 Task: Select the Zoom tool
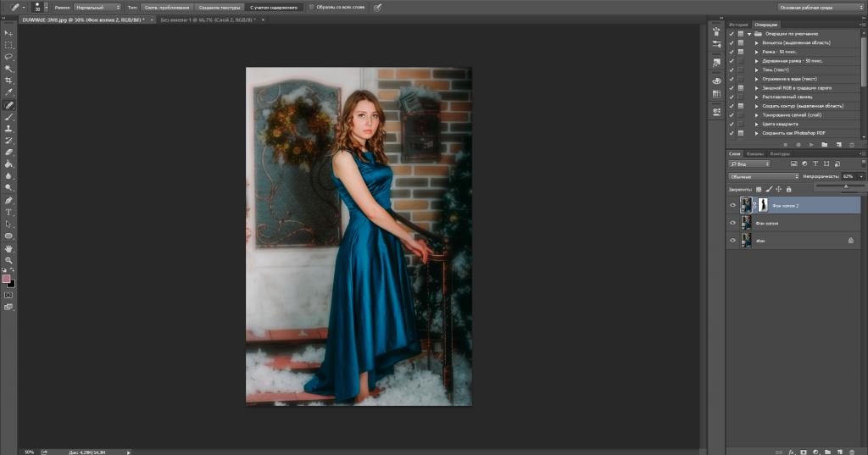tap(8, 260)
